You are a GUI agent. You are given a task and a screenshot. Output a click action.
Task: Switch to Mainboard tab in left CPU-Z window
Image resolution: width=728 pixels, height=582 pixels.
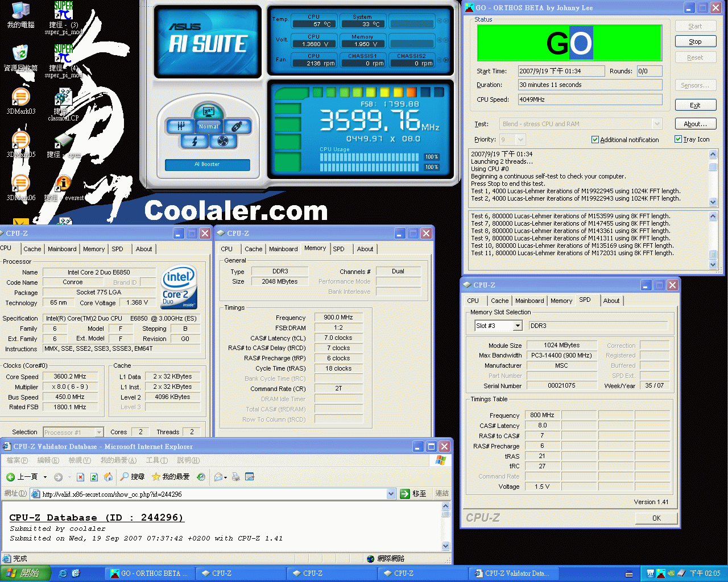click(x=62, y=249)
